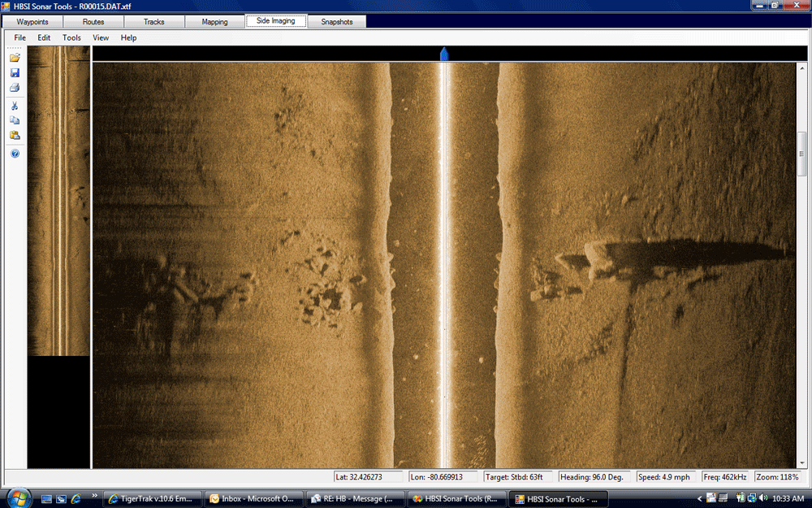
Task: Click the Copy icon in toolbar
Action: (15, 120)
